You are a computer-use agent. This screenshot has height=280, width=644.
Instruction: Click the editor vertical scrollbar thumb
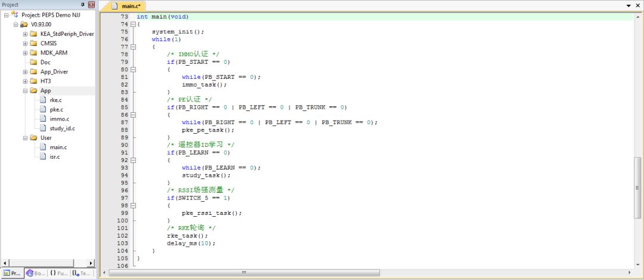coord(637,187)
